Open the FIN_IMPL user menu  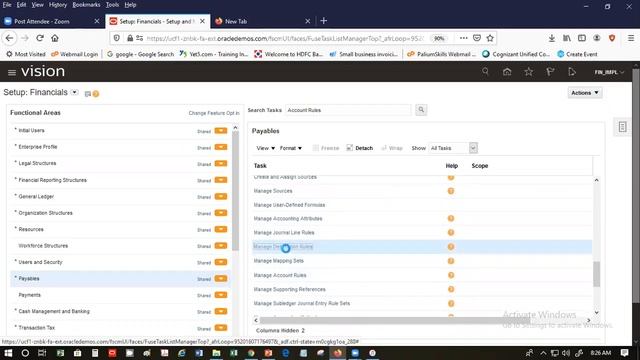(x=609, y=72)
